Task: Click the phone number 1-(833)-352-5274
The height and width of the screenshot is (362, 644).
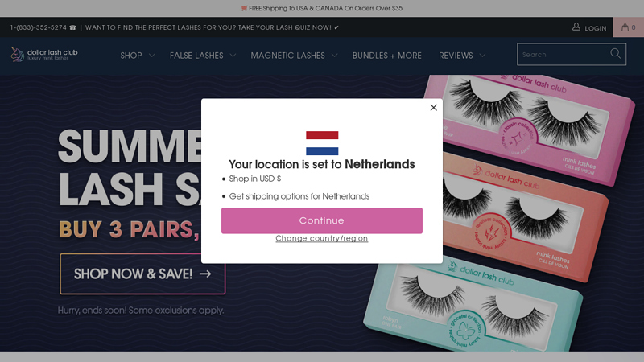Action: 38,27
